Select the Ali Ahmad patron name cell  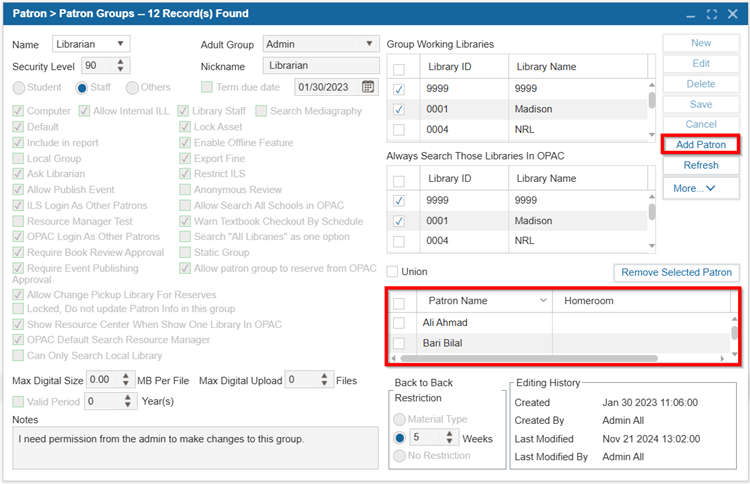click(484, 323)
